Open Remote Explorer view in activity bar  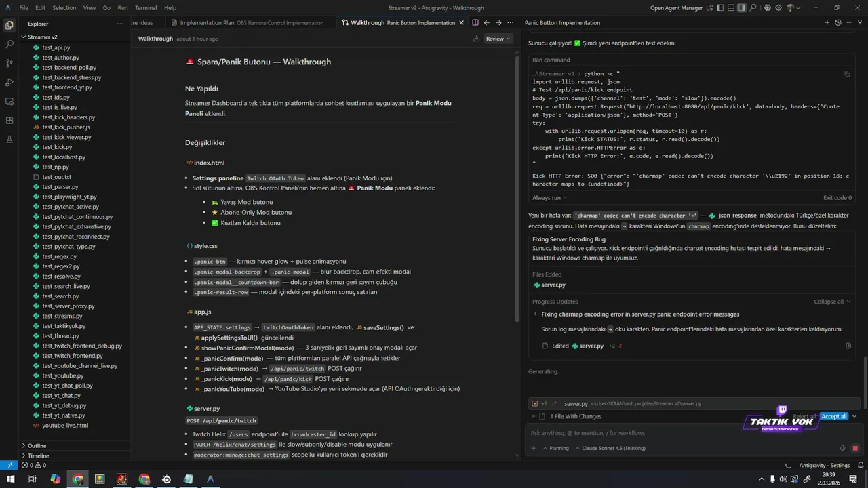point(9,101)
